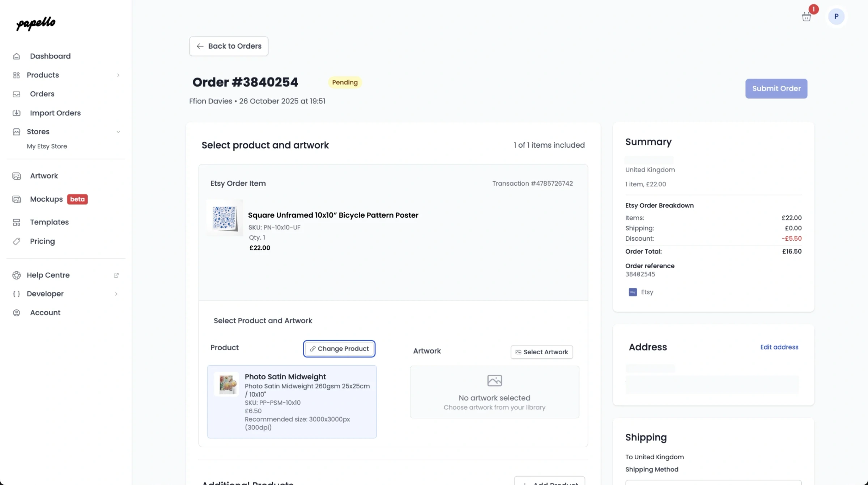
Task: Select the Import Orders download icon
Action: [17, 113]
